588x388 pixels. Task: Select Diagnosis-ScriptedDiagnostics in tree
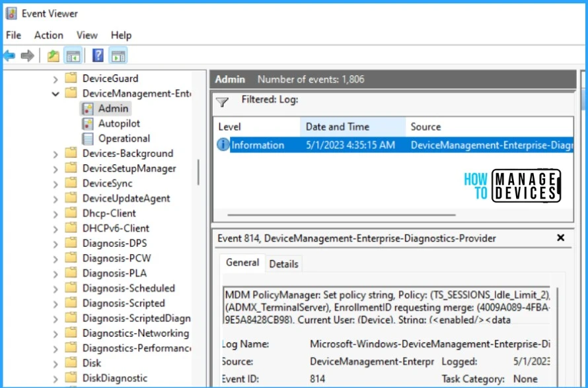pyautogui.click(x=137, y=318)
